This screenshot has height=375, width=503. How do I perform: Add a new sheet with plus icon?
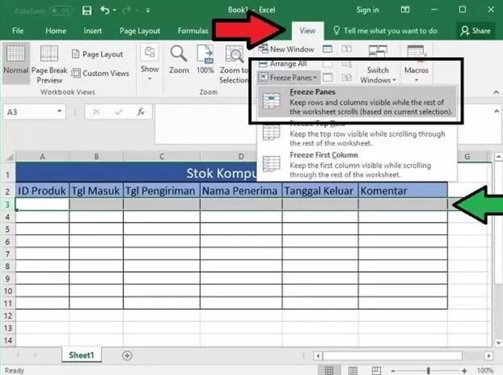tap(127, 355)
